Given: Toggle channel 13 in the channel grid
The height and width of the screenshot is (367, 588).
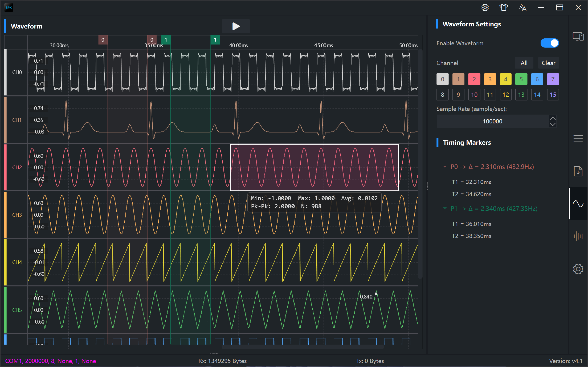Looking at the screenshot, I should click(521, 95).
